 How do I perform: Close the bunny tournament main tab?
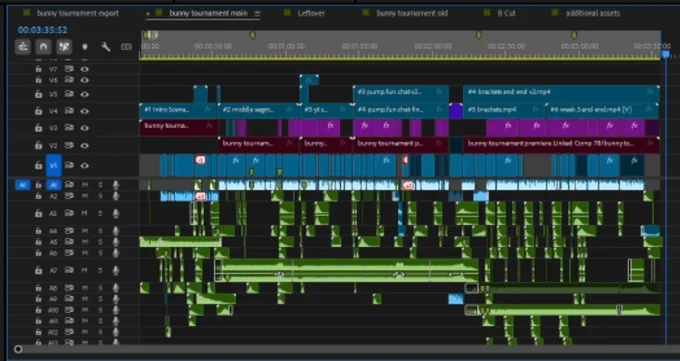click(148, 13)
